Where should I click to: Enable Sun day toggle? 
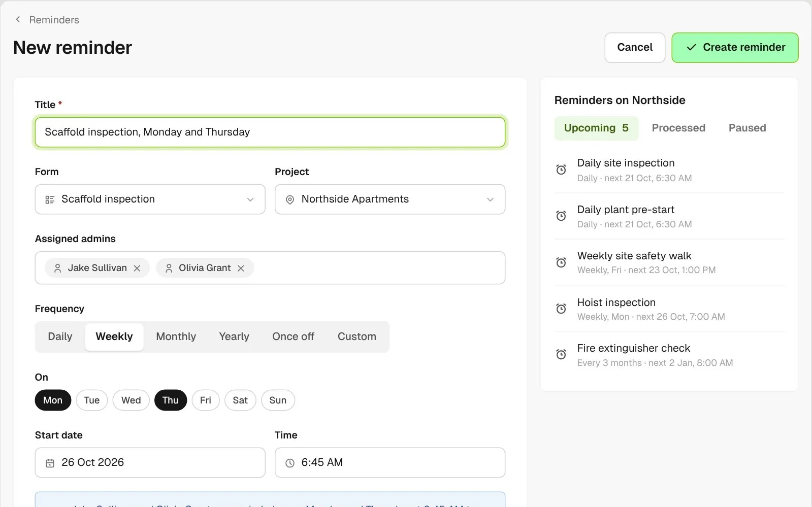278,400
